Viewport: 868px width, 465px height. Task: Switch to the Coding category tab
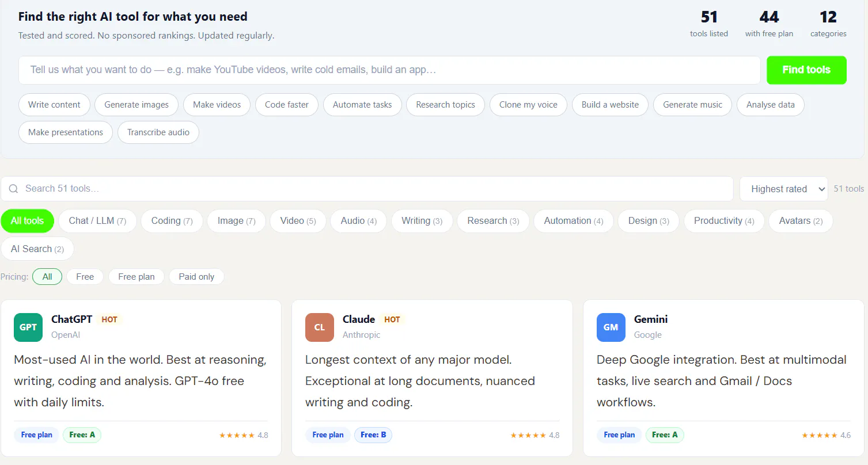(x=172, y=221)
